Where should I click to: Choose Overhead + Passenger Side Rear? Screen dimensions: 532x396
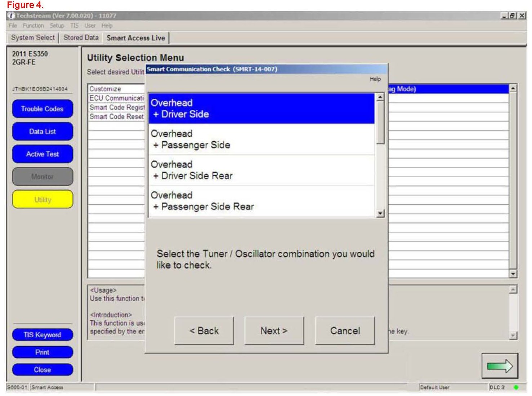tap(261, 201)
